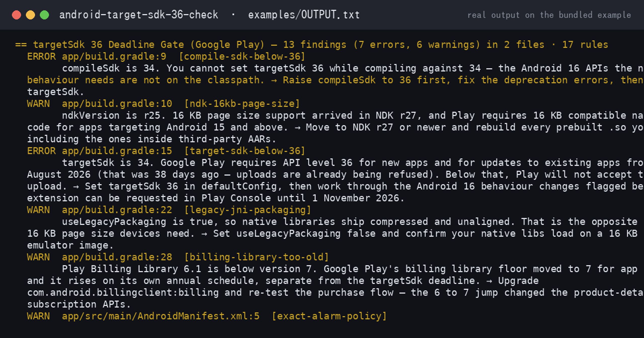The height and width of the screenshot is (338, 644).
Task: Click the rule tag '[compile-sdk-below-36]'
Action: click(x=242, y=57)
